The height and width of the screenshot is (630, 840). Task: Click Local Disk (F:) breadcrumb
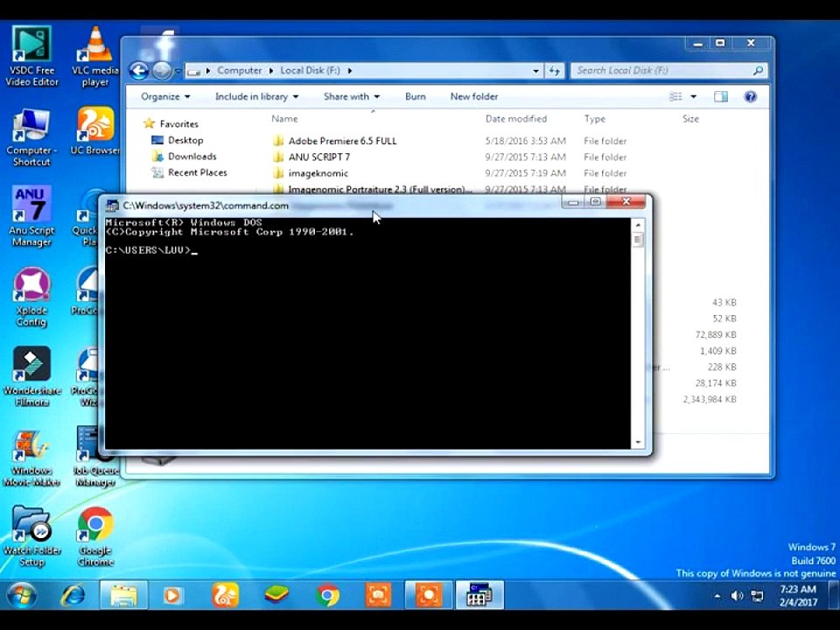(310, 71)
